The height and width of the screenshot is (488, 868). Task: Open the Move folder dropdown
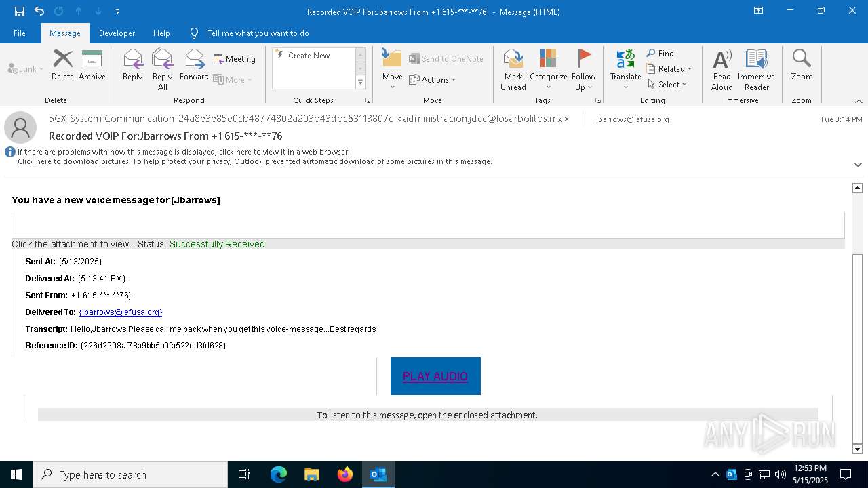(x=392, y=70)
